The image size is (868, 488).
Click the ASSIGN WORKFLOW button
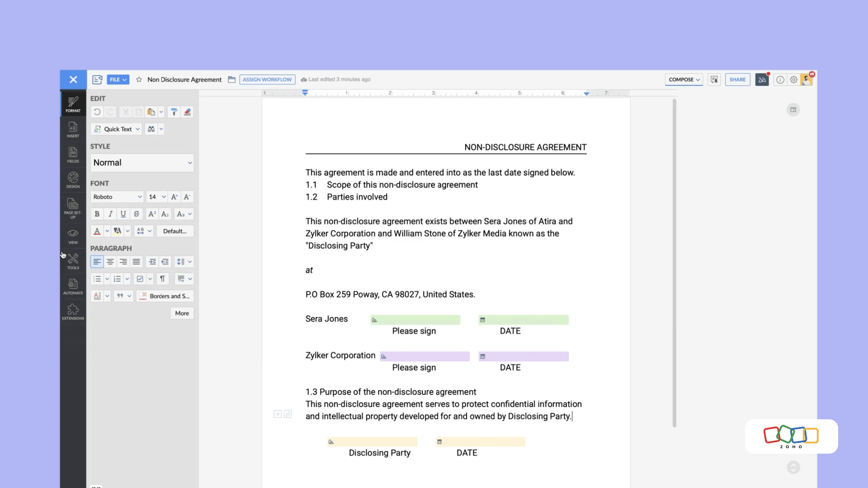point(267,80)
